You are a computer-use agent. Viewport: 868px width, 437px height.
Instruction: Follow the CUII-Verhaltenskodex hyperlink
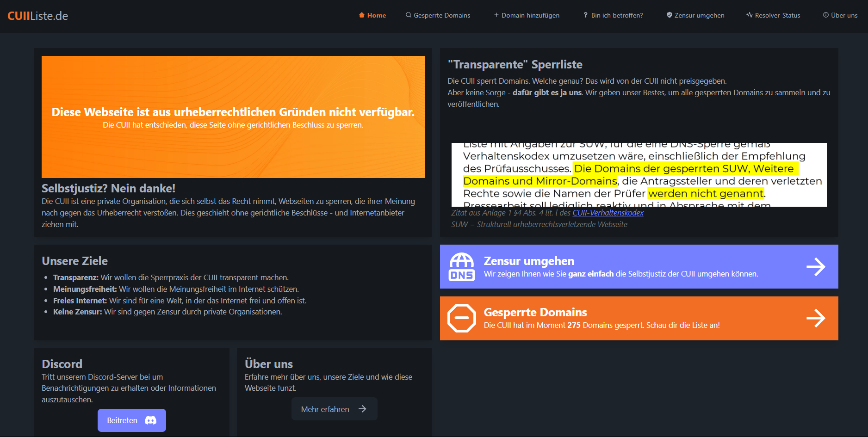[x=608, y=213]
